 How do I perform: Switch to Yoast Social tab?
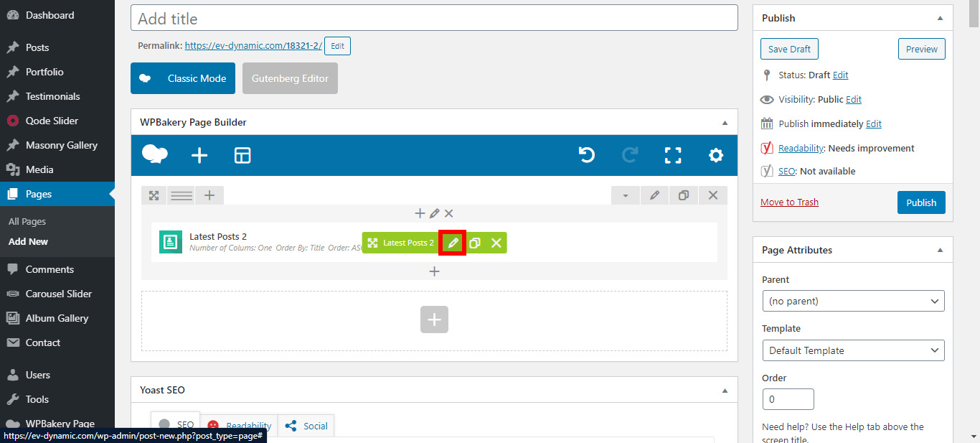pos(306,426)
